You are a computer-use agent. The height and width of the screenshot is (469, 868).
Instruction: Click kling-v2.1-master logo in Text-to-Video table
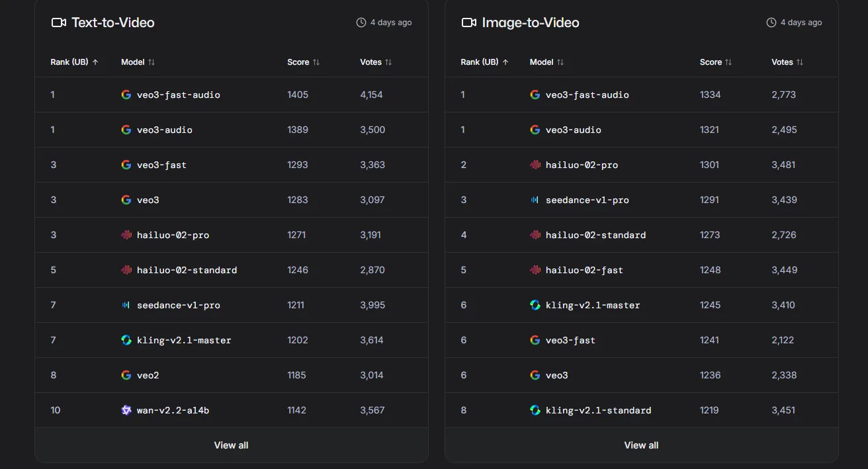click(126, 340)
